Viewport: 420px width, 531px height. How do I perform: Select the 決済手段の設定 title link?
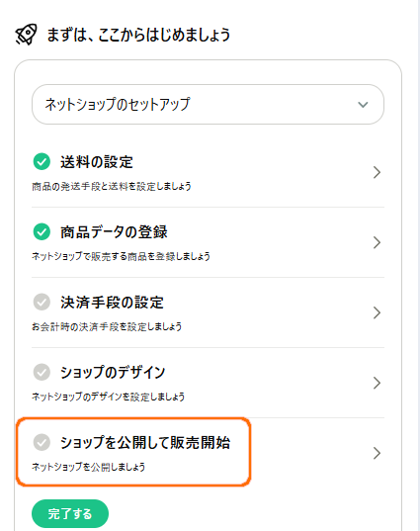click(112, 302)
